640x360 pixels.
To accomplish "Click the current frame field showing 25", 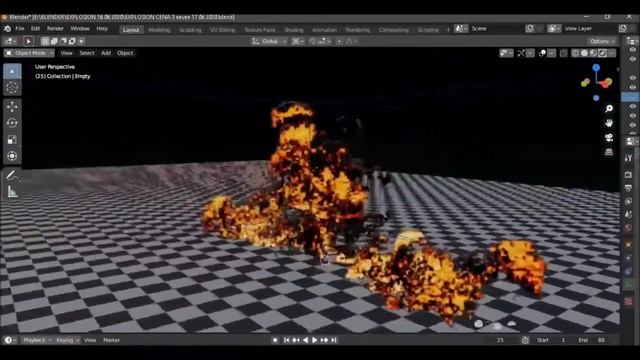I will [500, 340].
